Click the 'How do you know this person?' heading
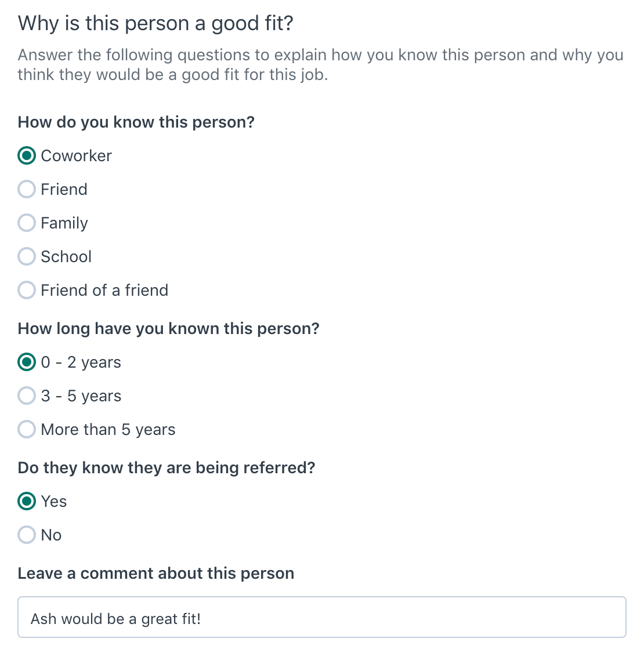Viewport: 644px width, 653px height. click(x=136, y=122)
